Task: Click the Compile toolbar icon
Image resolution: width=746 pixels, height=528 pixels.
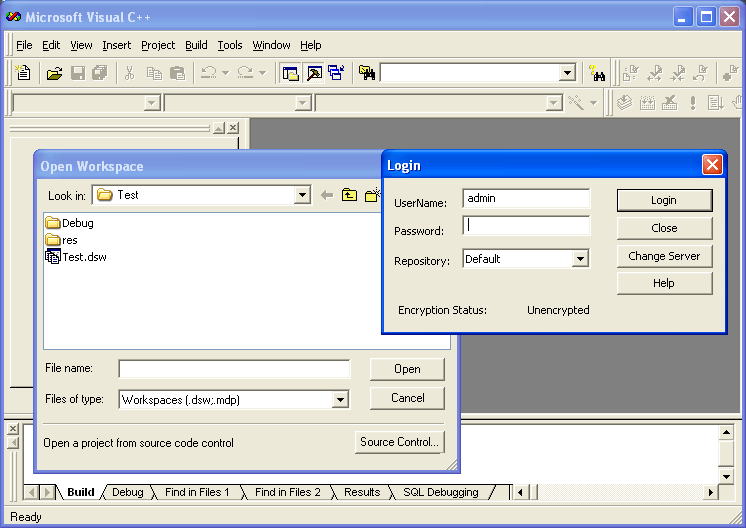Action: pos(624,102)
